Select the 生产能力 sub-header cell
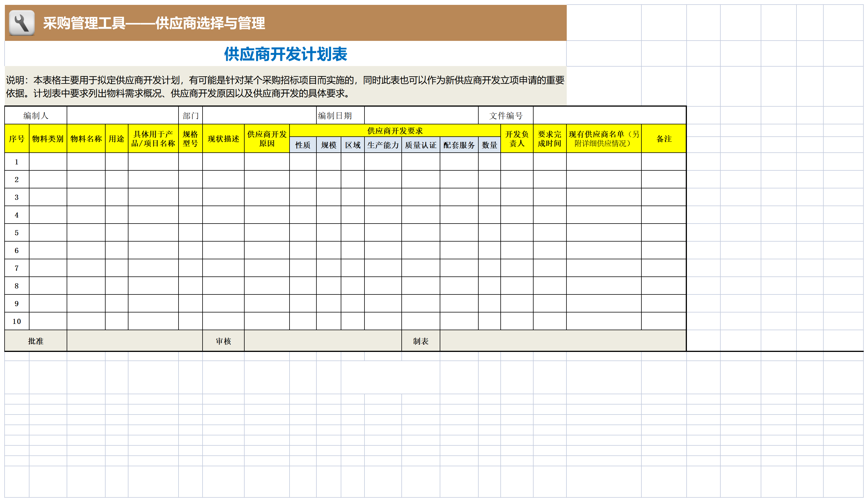The width and height of the screenshot is (868, 502). [x=383, y=145]
